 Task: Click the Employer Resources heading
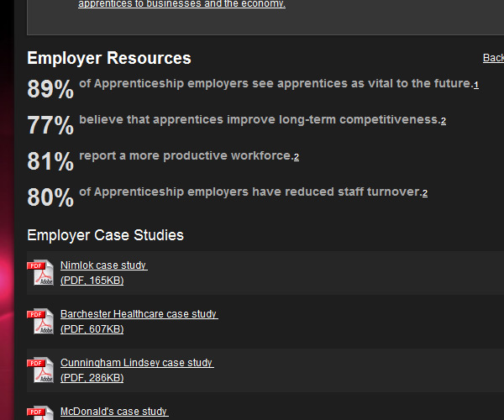(109, 58)
